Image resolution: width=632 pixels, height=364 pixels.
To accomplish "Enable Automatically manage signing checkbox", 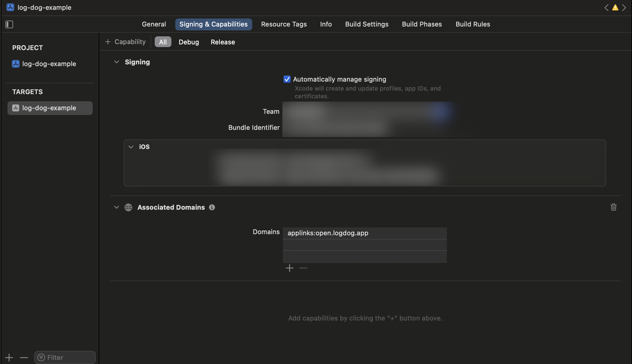I will [x=287, y=79].
